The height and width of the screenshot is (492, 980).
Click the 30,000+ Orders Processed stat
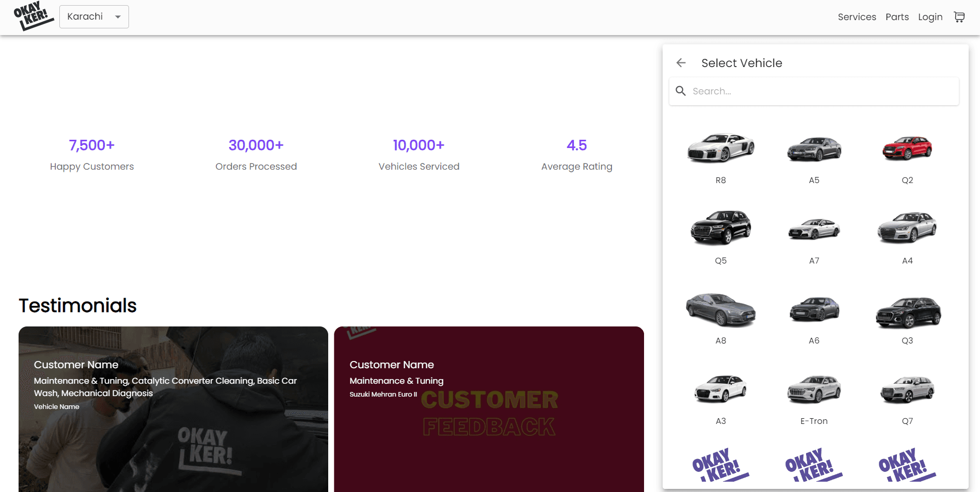256,155
